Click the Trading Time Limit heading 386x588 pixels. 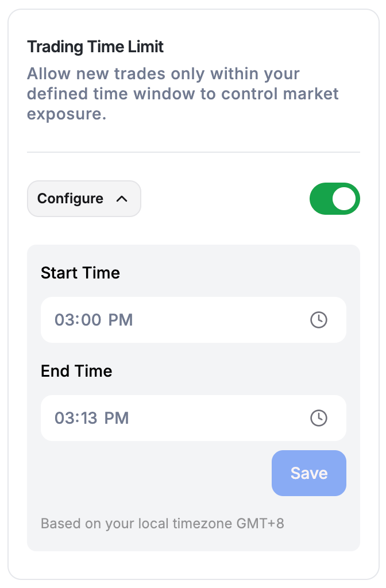click(95, 47)
